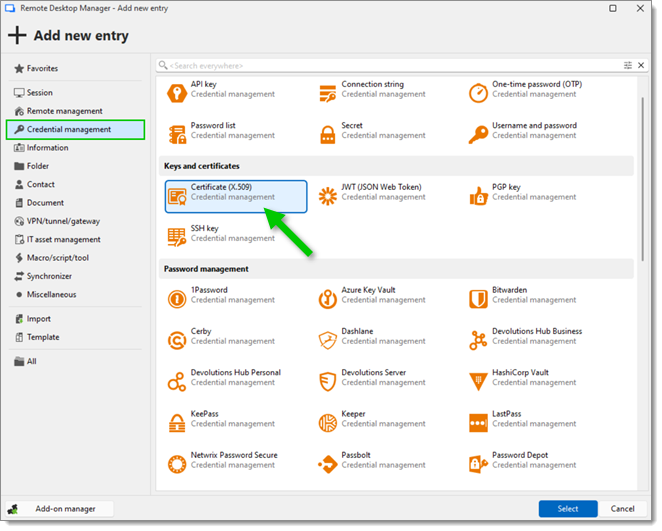Screen dimensions: 662x531
Task: Maximize the Add new entry window
Action: pos(613,8)
